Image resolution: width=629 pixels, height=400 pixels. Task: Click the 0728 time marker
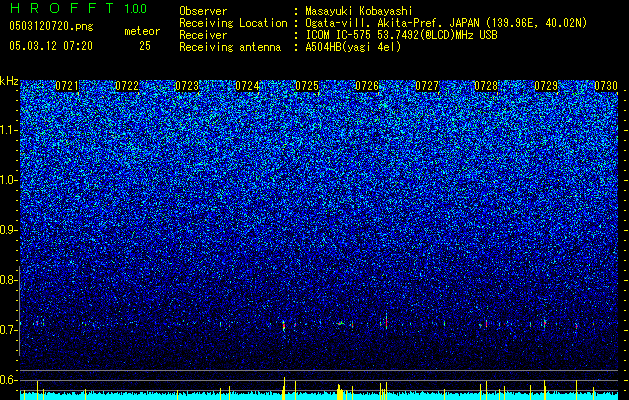486,86
